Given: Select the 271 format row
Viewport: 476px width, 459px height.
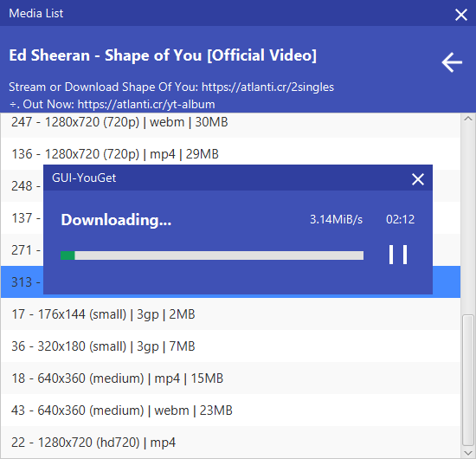Looking at the screenshot, I should point(22,250).
